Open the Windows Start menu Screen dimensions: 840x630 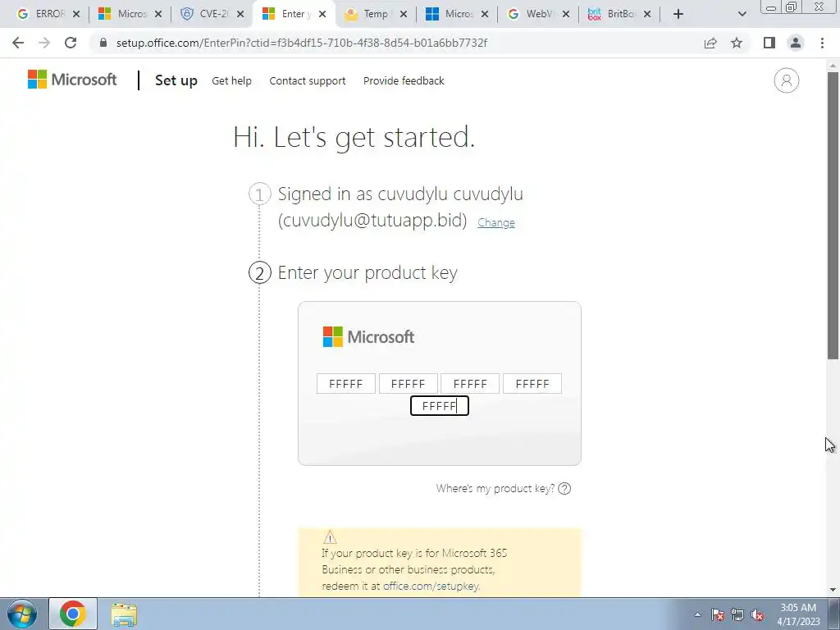21,614
